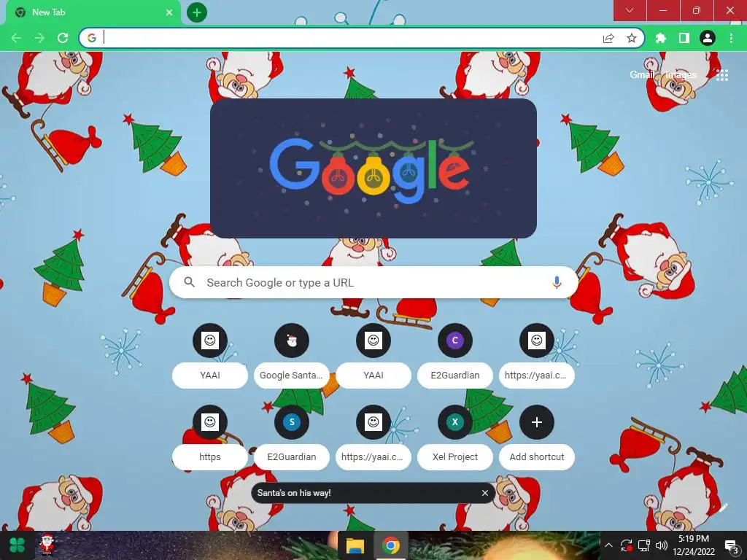
Task: Open the clock showing 5:19 PM
Action: pos(694,545)
